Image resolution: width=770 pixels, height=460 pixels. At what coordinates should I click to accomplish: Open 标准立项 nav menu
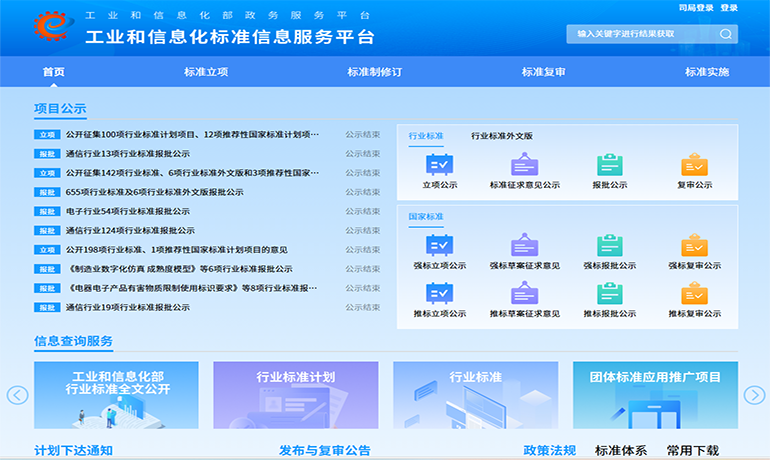206,72
